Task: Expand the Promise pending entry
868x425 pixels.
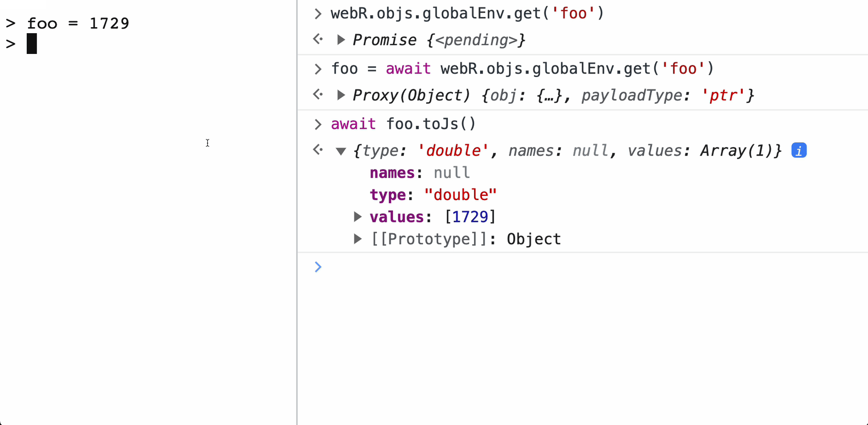Action: (341, 40)
